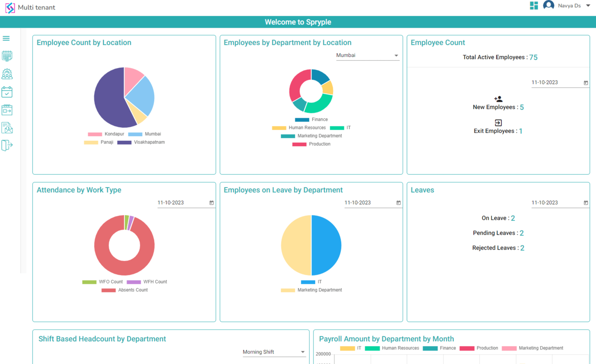Open the dashboard grid icon in top bar
Screen dimensions: 596x364
tap(533, 5)
